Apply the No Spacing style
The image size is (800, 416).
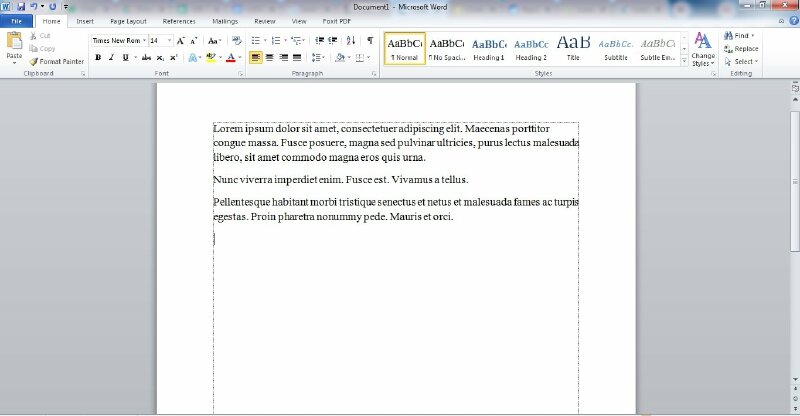[447, 48]
